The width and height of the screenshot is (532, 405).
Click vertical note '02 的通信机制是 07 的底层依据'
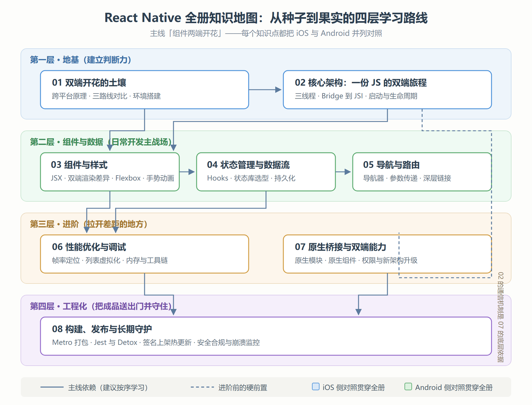point(501,317)
